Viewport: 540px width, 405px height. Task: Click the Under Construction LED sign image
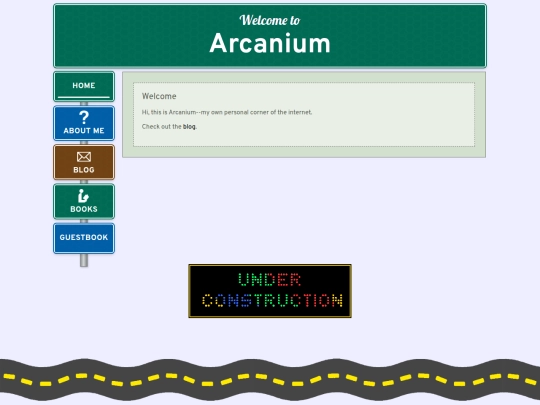click(x=270, y=291)
